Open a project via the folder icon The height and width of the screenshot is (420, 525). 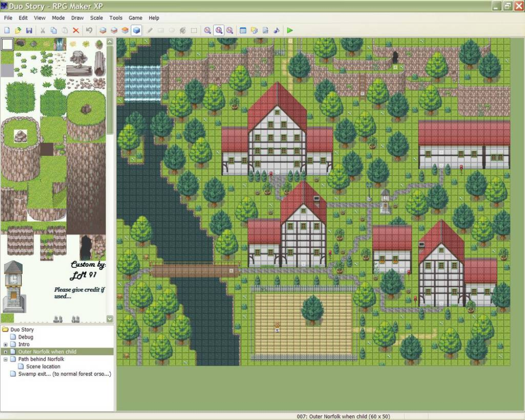click(18, 30)
